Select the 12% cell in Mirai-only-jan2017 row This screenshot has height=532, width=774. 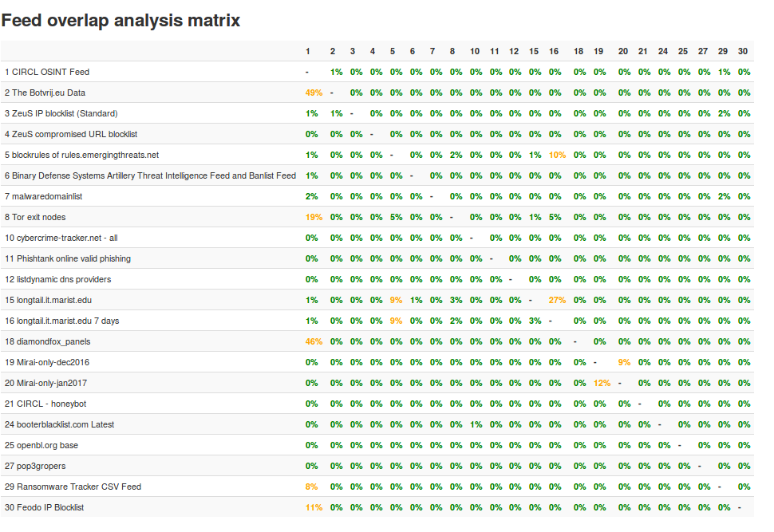[602, 383]
